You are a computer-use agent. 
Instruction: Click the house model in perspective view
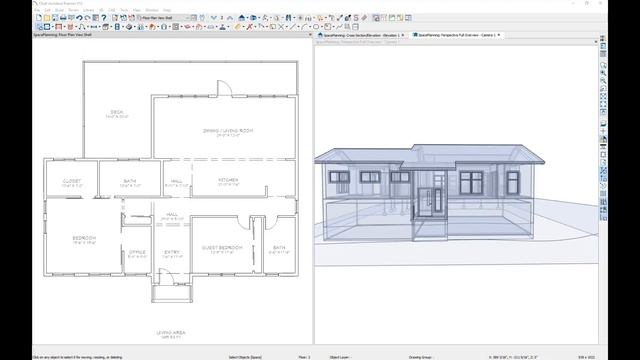429,192
